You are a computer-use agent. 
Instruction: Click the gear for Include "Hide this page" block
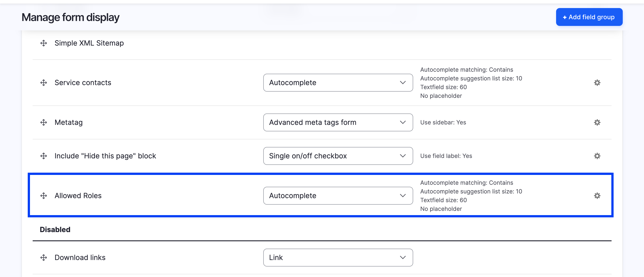tap(597, 156)
